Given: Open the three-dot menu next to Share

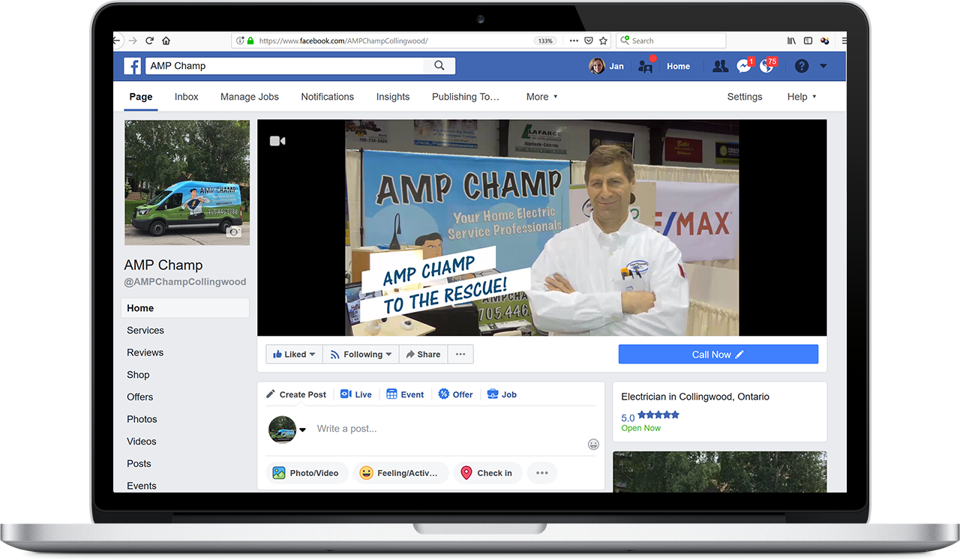Looking at the screenshot, I should click(460, 355).
